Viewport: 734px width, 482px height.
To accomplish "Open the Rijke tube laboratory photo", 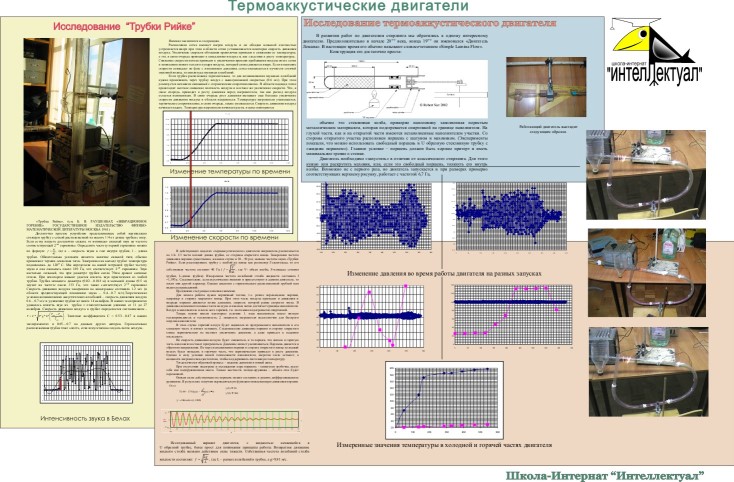I will (87, 122).
